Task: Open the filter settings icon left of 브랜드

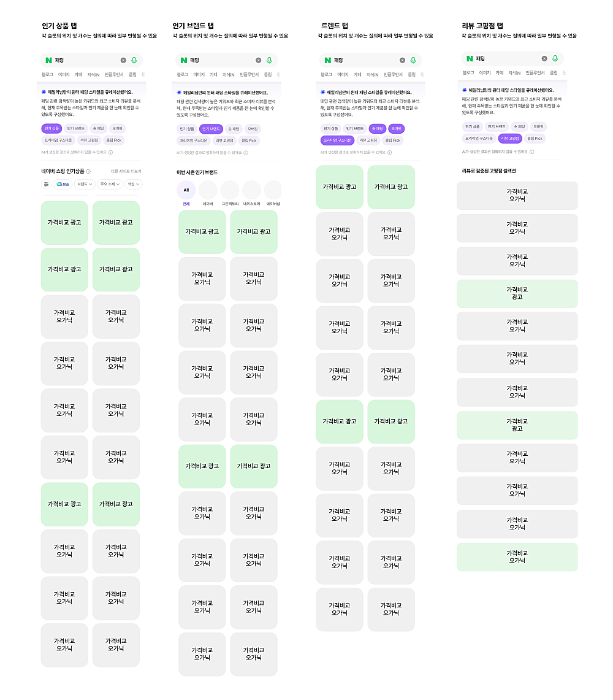Action: click(46, 184)
